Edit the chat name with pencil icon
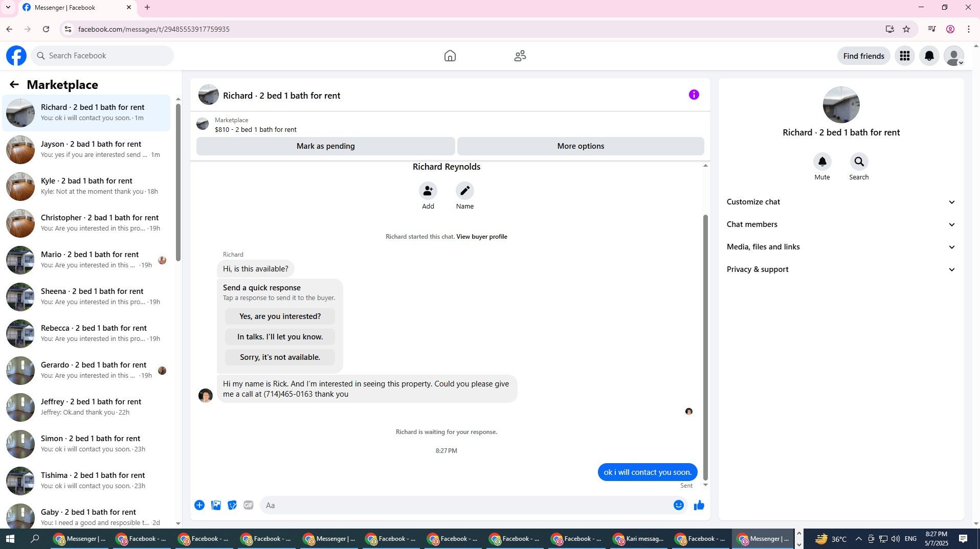The height and width of the screenshot is (549, 980). (464, 191)
